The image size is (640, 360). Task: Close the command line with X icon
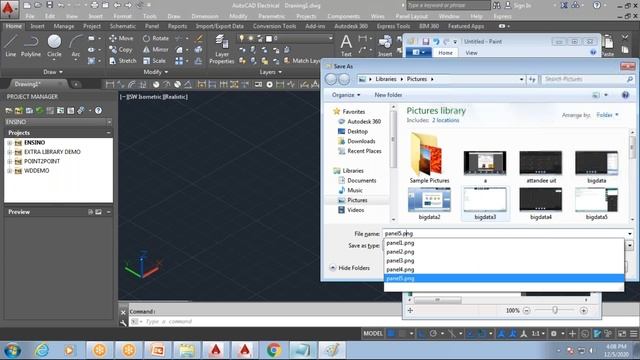(123, 312)
